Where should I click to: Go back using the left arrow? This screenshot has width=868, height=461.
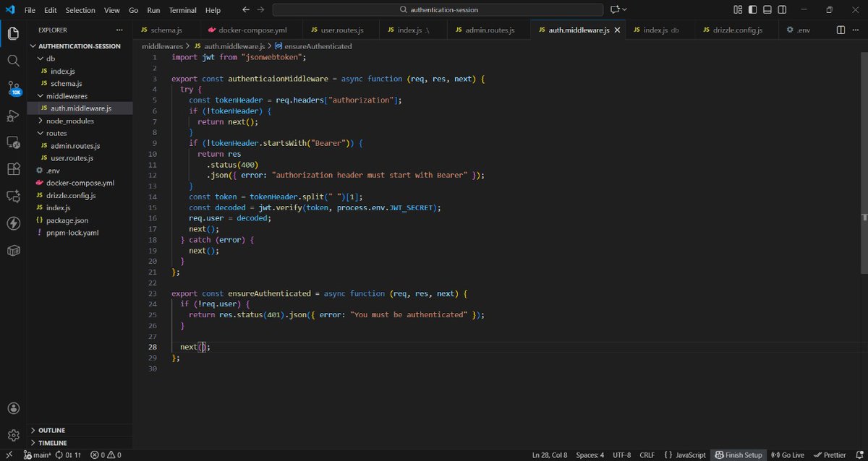[246, 10]
